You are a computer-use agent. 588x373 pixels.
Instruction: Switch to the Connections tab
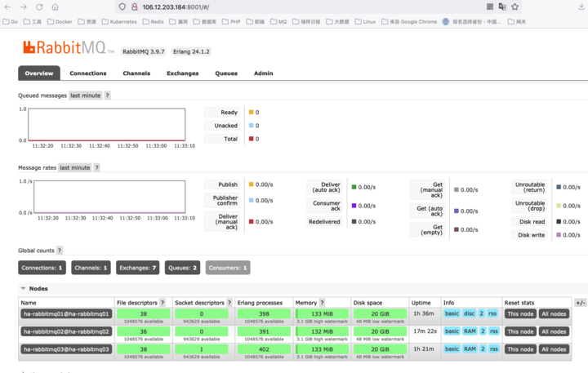pos(88,73)
